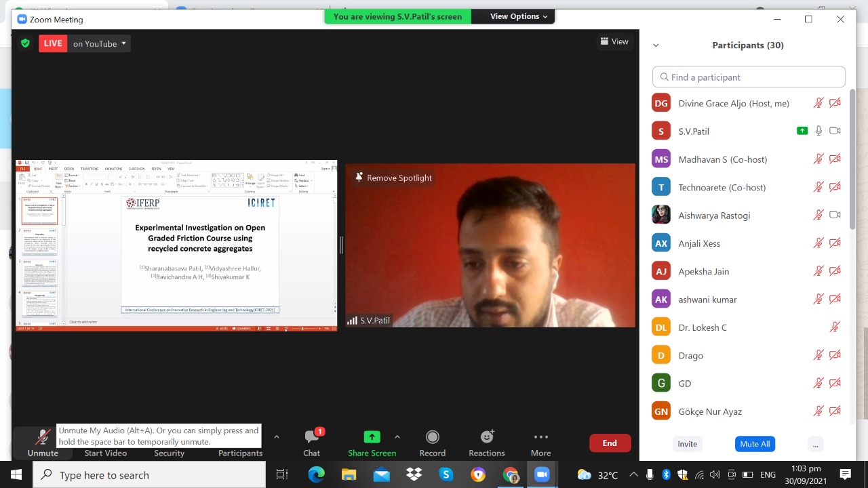
Task: Expand the View Options dropdown
Action: pos(519,16)
